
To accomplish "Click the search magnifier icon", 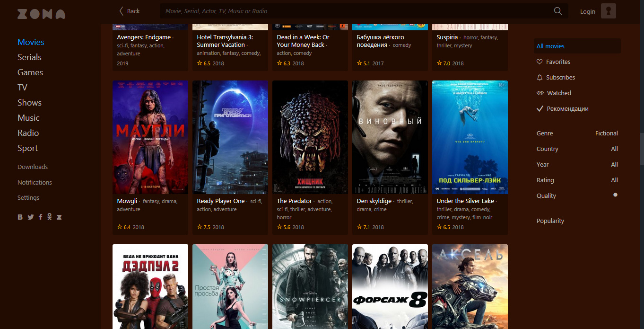I will coord(558,11).
